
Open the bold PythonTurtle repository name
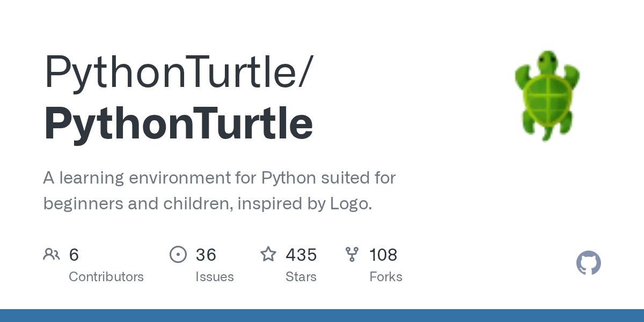pos(178,123)
